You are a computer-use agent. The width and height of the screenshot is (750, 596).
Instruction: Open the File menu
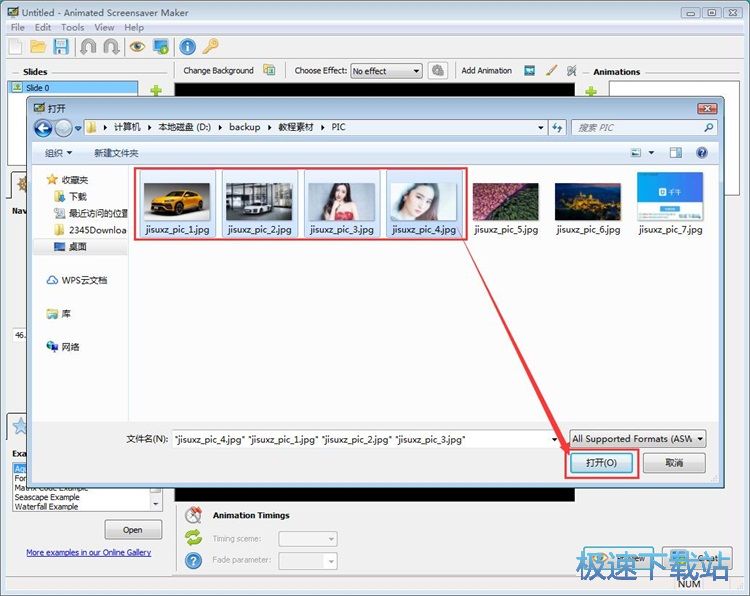point(18,27)
